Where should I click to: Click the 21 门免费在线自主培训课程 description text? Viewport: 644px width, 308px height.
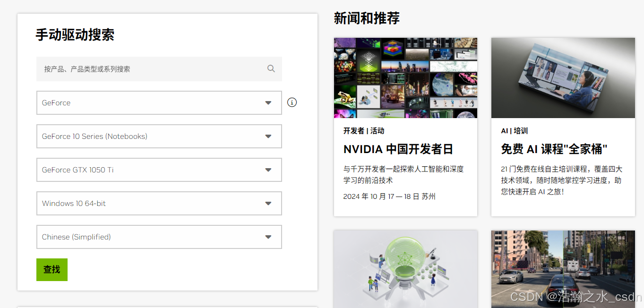pyautogui.click(x=562, y=180)
